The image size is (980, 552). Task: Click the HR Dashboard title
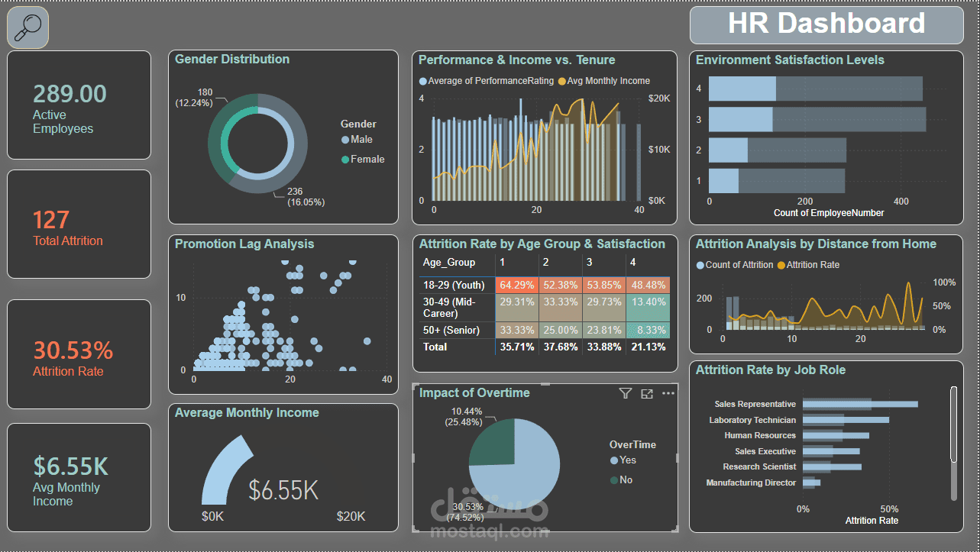point(826,23)
